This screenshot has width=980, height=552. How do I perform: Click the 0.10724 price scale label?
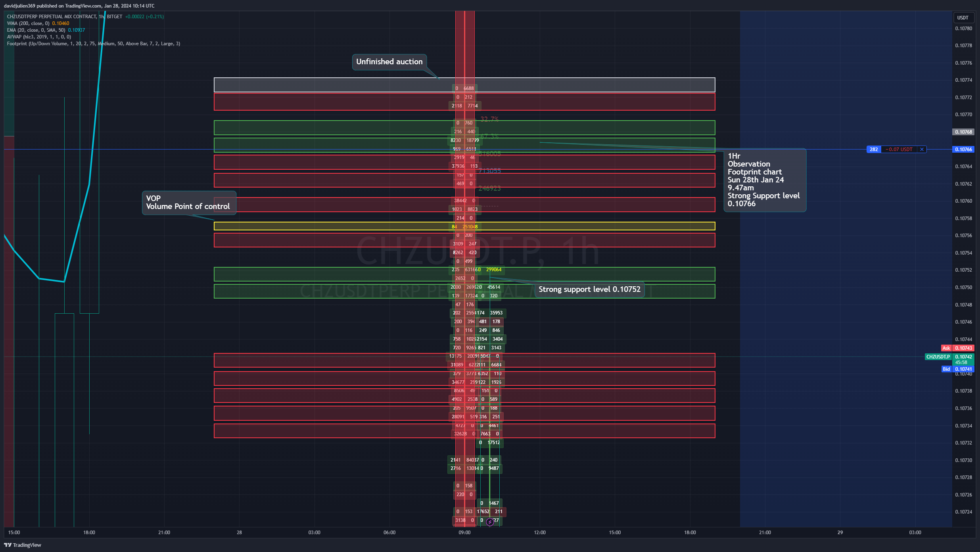pos(964,512)
